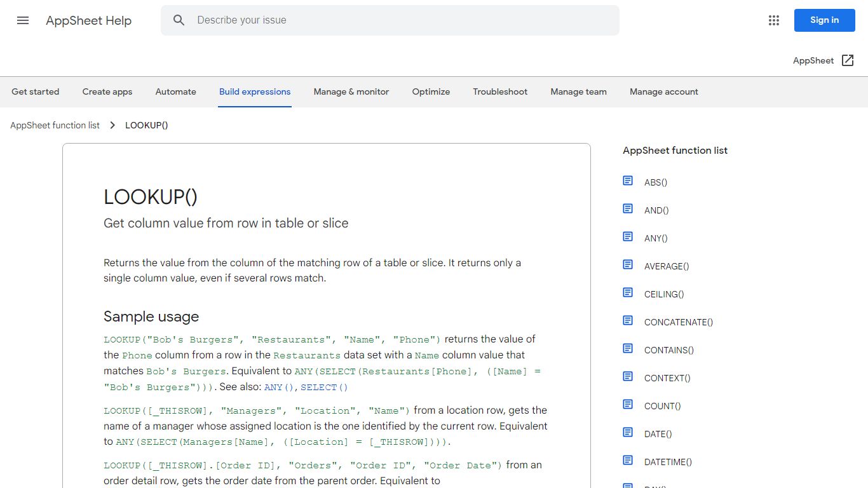Screen dimensions: 868x488
Task: Open the Manage team tab
Action: (579, 91)
